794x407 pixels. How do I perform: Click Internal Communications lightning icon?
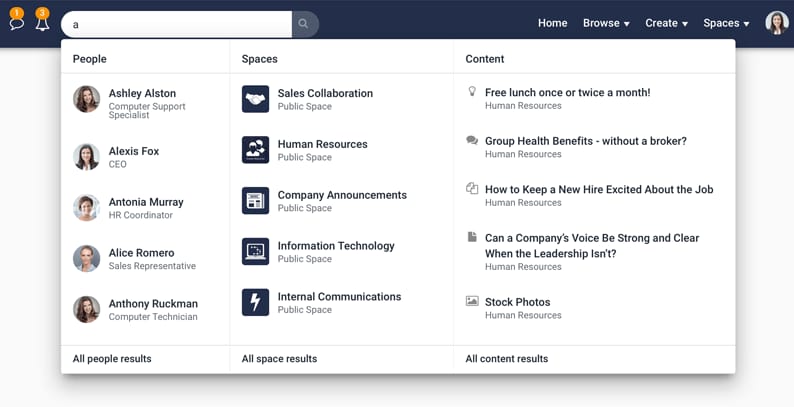click(255, 302)
